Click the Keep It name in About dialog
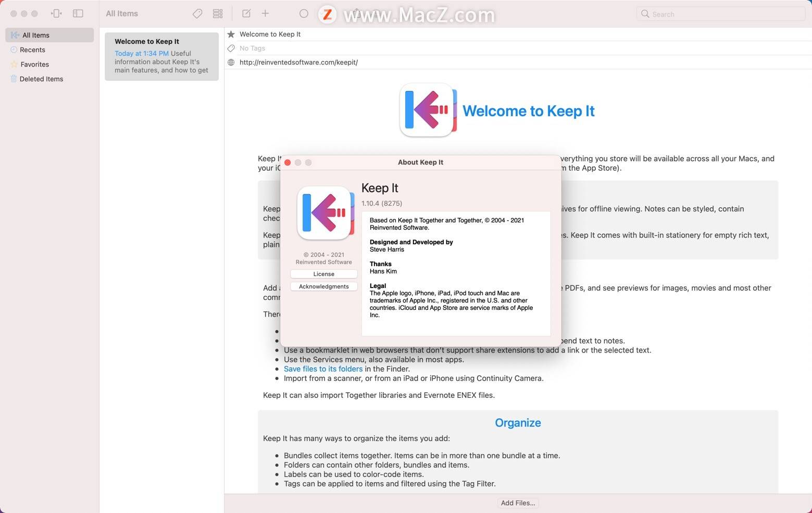The width and height of the screenshot is (812, 513). pyautogui.click(x=380, y=188)
